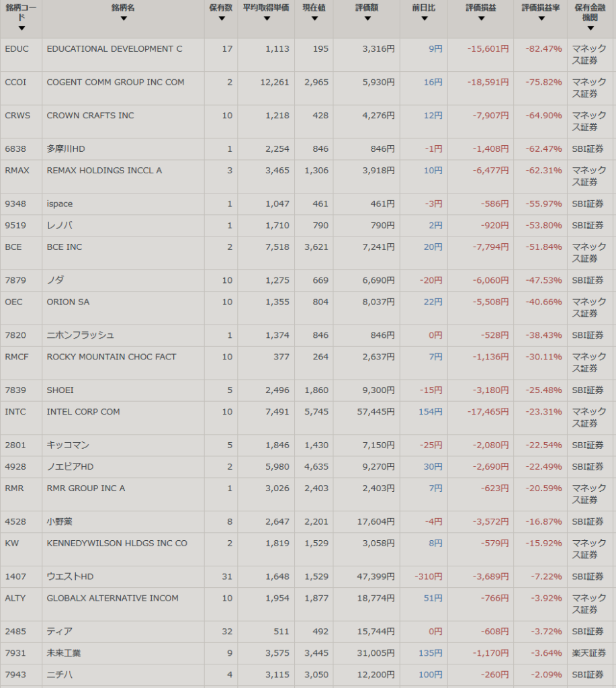Select the キッコマン stock name
The image size is (616, 688).
(68, 445)
